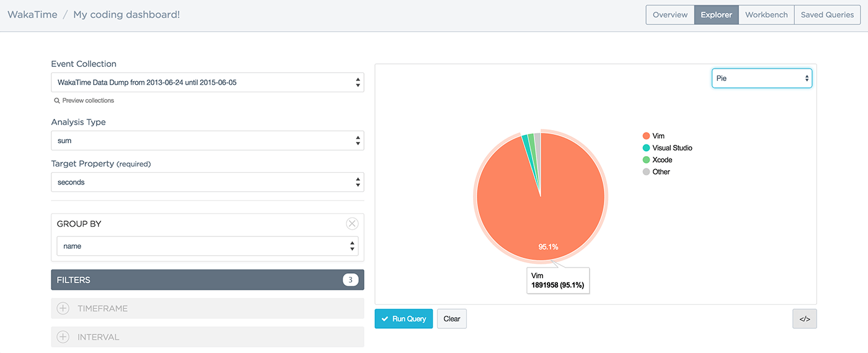Click the plus icon beside TIMEFRAME
This screenshot has height=353, width=868.
point(63,308)
